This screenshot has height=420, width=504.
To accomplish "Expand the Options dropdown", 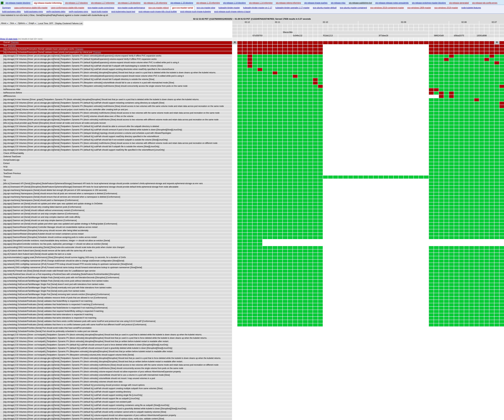I will (22, 23).
